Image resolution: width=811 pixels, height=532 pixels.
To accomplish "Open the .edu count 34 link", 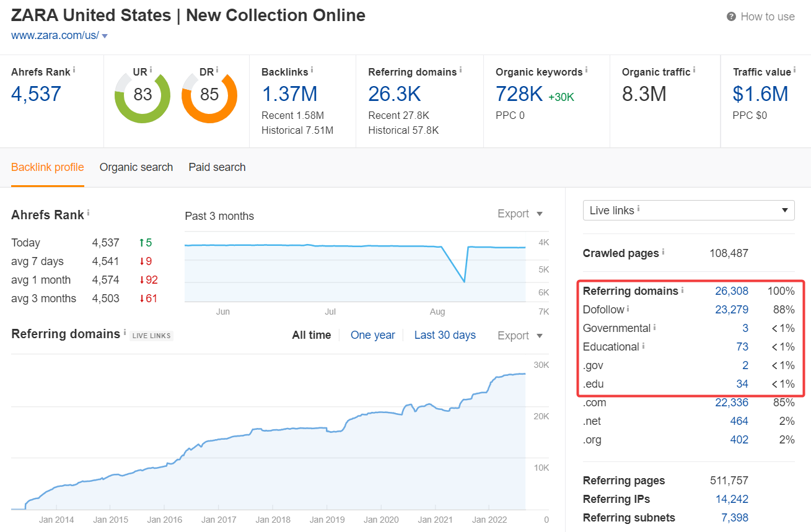I will click(x=742, y=384).
